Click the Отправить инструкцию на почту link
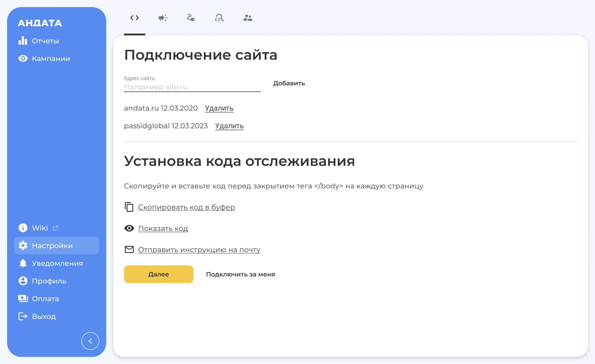This screenshot has width=595, height=364. 199,250
